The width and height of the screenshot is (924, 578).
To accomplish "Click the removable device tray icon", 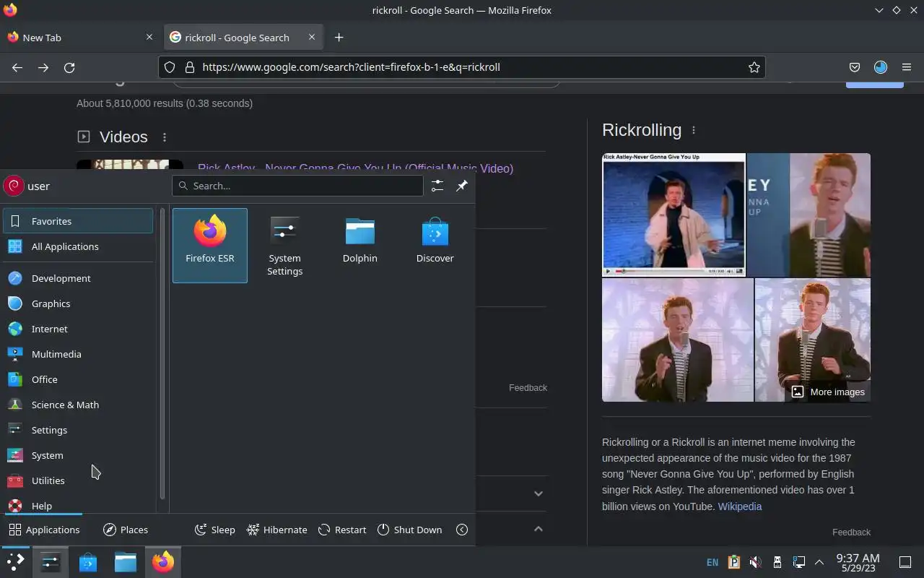I will (777, 562).
